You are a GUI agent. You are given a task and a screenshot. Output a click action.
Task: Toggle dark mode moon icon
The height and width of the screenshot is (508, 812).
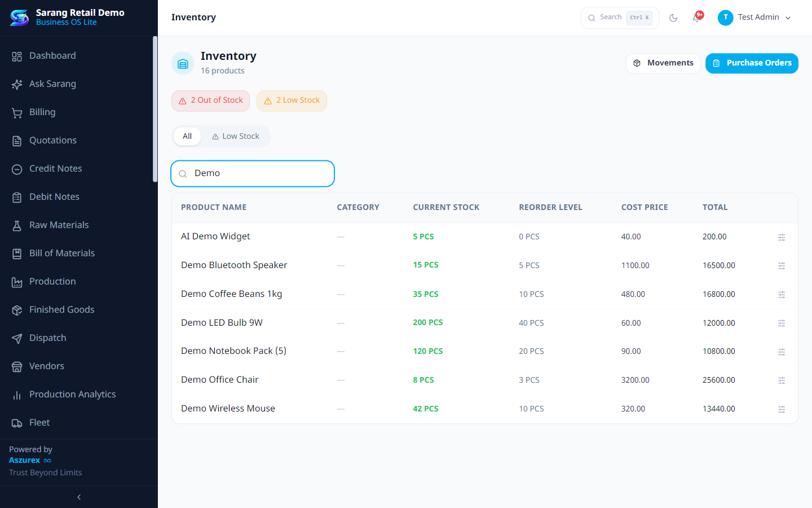673,17
